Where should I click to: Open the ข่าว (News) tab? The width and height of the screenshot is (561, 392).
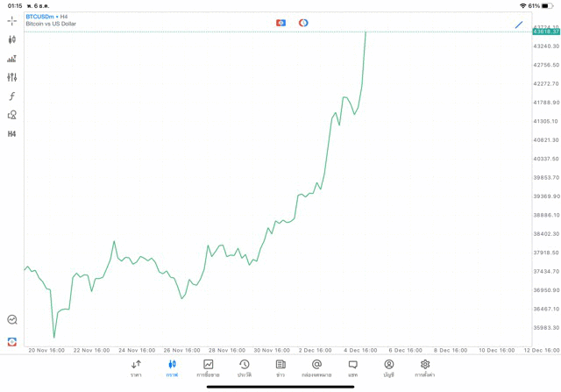280,367
